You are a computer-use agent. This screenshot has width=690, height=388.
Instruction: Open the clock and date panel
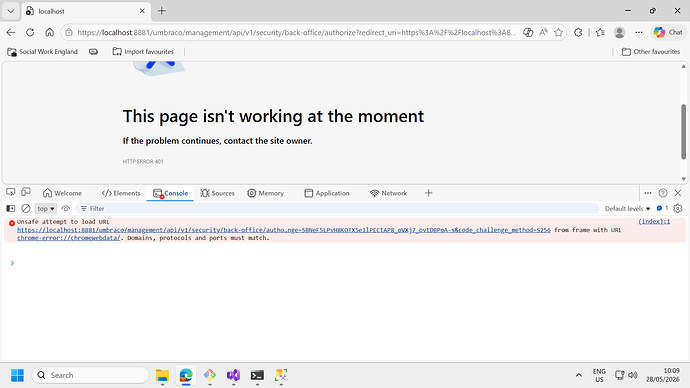pos(663,375)
